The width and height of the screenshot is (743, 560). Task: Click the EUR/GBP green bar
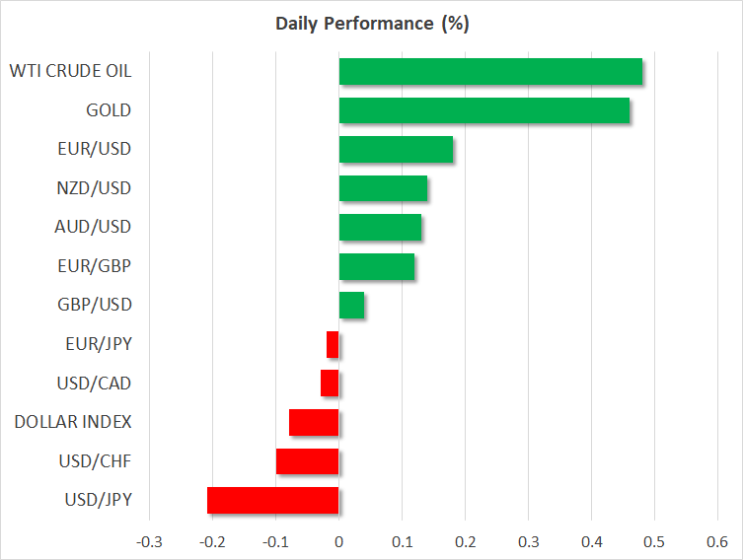click(x=376, y=266)
